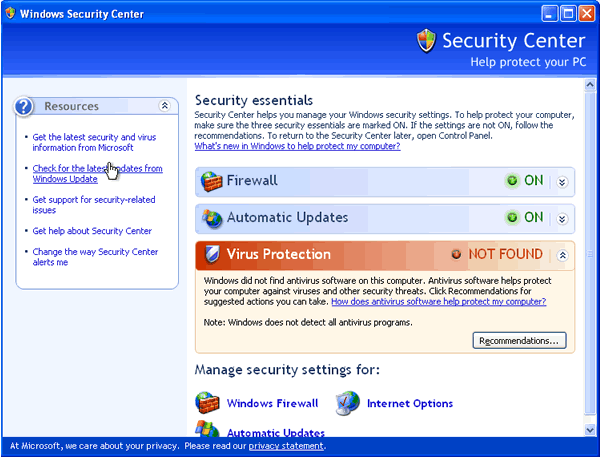Get support for security-related issues
Screen dimensions: 600x457
[x=94, y=205]
